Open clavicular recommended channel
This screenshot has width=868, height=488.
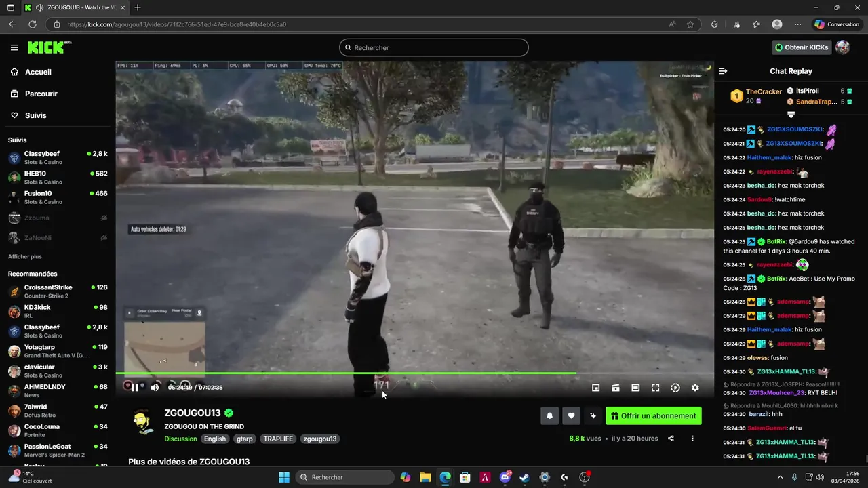pos(58,371)
